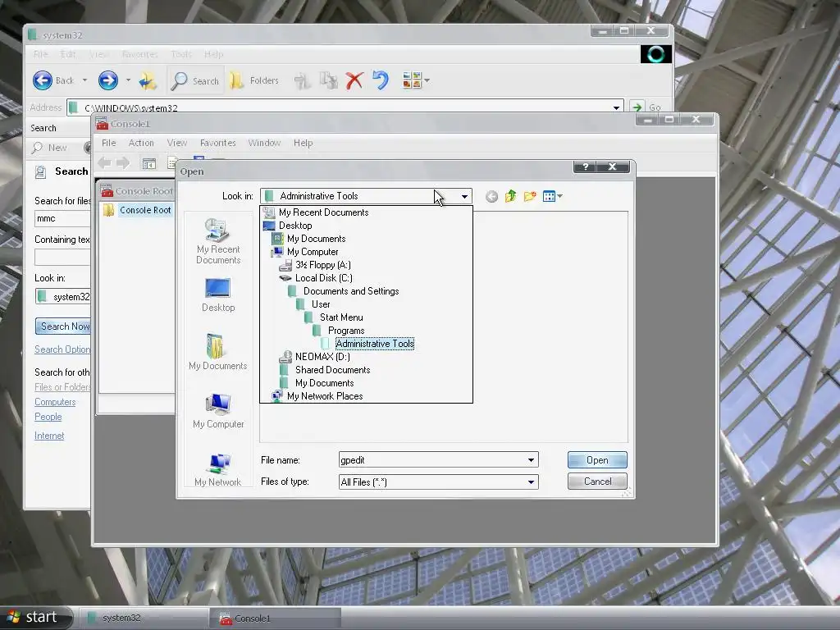The width and height of the screenshot is (840, 630).
Task: Toggle Folders pane in system32 toolbar
Action: click(x=254, y=81)
